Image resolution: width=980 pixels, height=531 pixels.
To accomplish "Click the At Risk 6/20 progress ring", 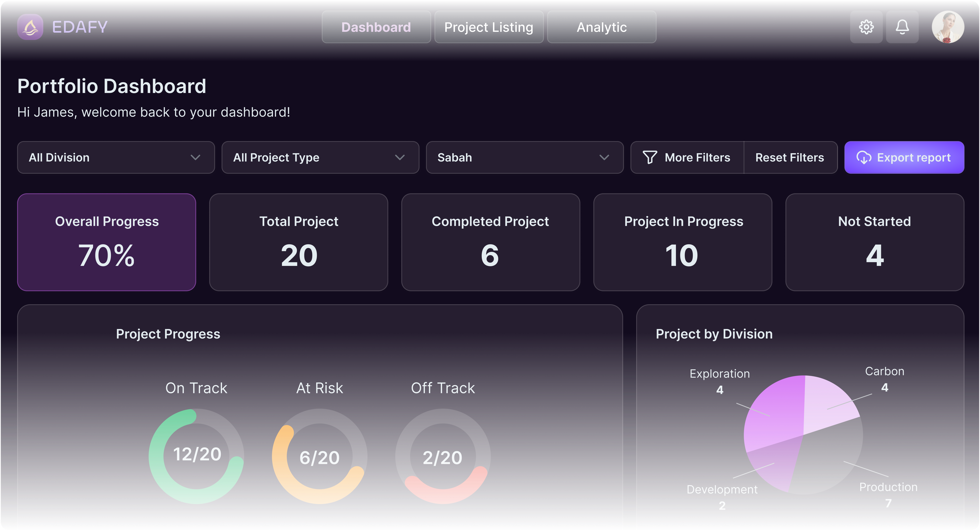I will coord(320,456).
